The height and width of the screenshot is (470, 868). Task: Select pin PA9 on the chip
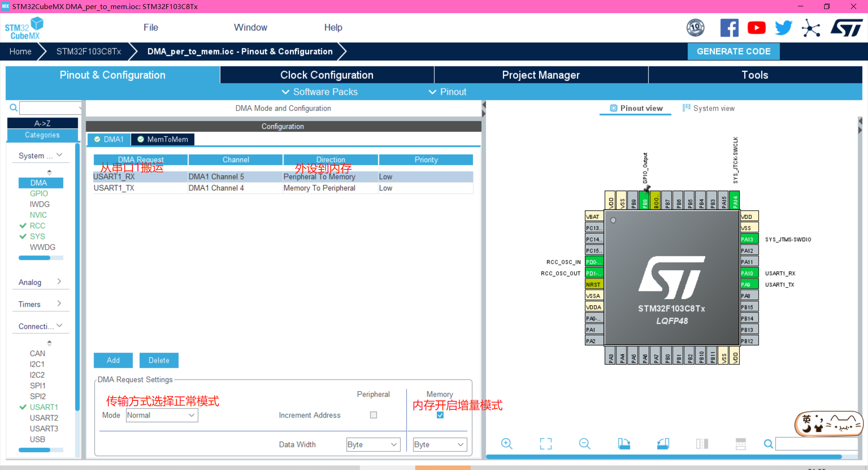(749, 284)
